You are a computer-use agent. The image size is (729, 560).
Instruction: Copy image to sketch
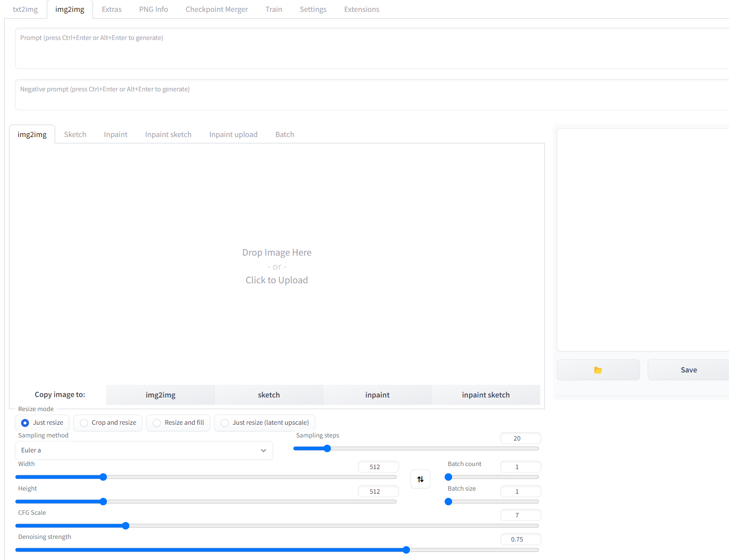(269, 394)
